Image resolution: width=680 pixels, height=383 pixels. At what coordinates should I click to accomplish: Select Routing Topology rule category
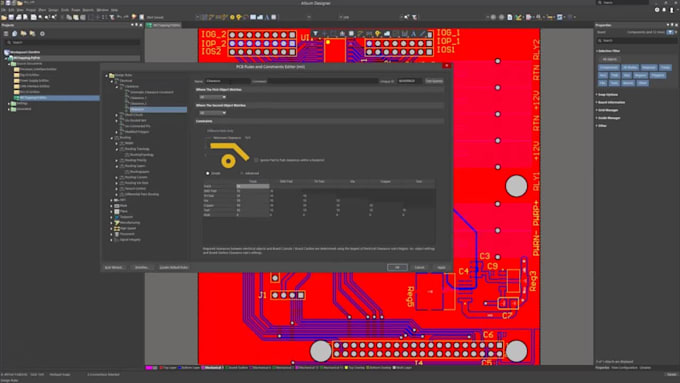137,149
